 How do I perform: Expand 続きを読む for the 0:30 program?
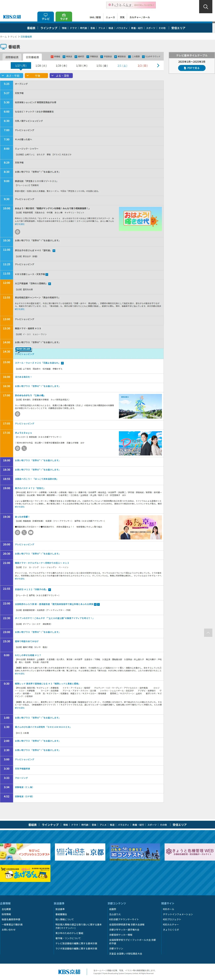tap(20, 708)
